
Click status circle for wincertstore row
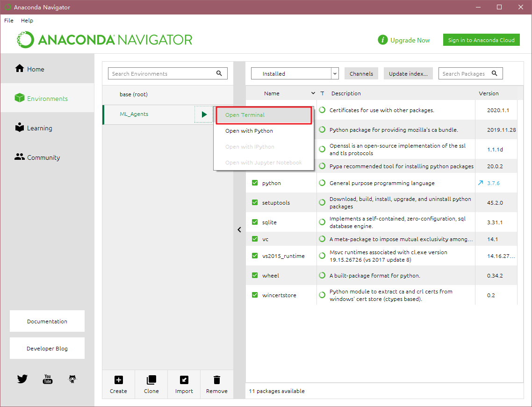coord(322,295)
